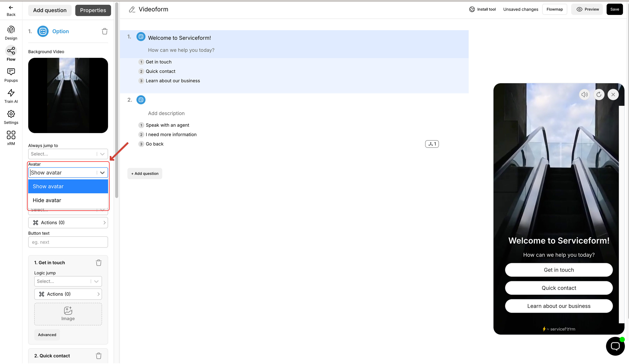Open the Logic jump dropdown for 'Get in touch'
Screen dimensions: 629x364
[x=68, y=281]
